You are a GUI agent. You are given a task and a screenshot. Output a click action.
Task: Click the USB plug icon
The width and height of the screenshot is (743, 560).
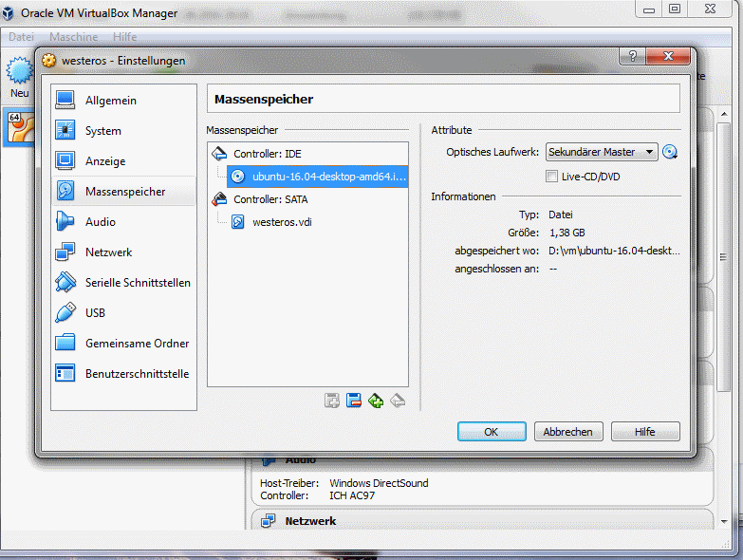point(65,312)
